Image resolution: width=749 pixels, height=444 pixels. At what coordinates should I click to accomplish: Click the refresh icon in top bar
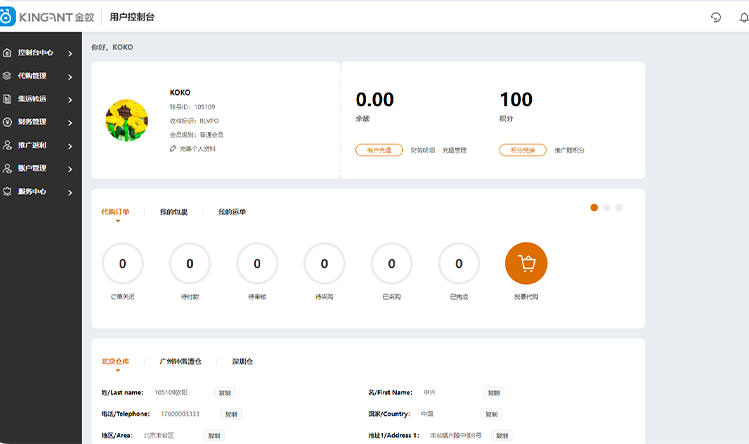tap(716, 18)
